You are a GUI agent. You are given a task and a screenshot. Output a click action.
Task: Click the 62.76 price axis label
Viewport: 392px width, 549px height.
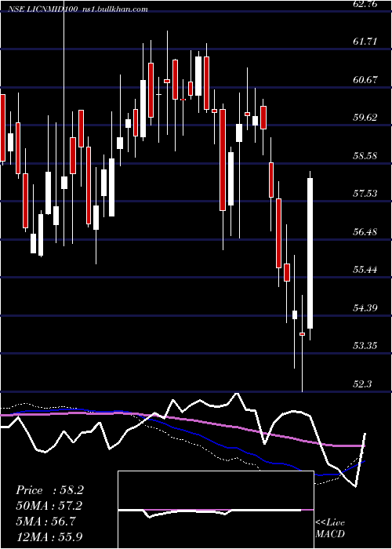click(x=365, y=4)
